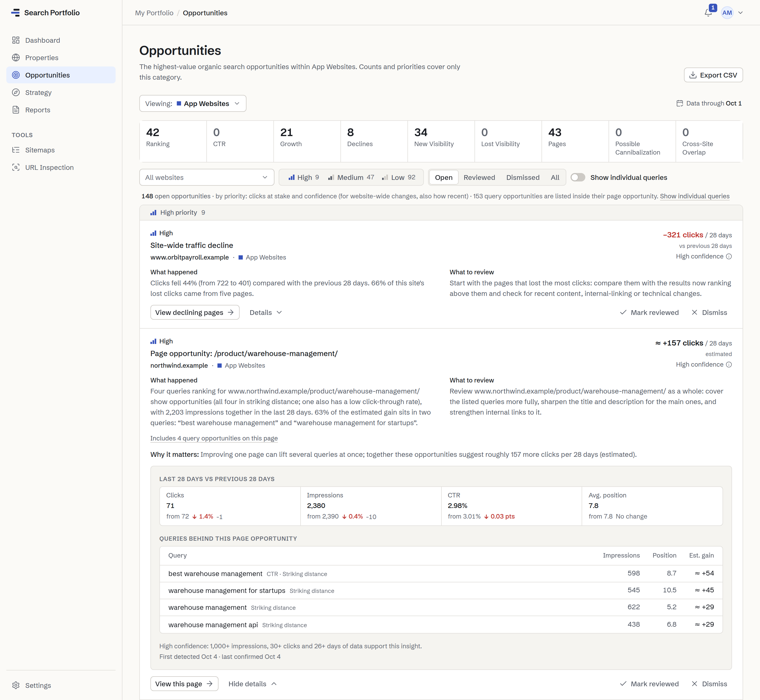Click the best warehouse management query row
Viewport: 760px width, 700px height.
tap(441, 573)
